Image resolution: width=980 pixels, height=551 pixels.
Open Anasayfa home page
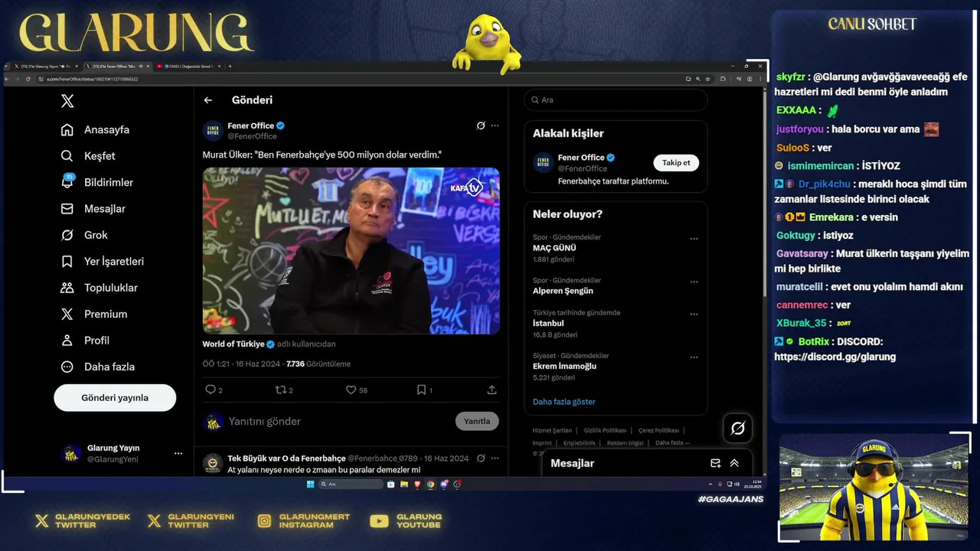(96, 130)
